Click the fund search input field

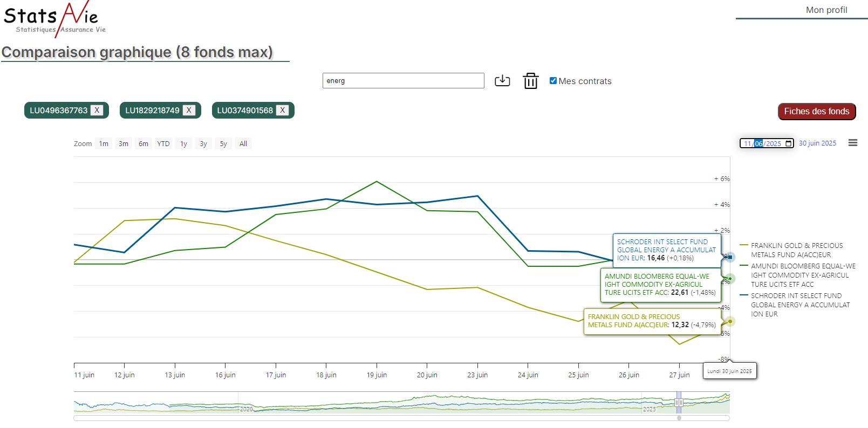click(403, 81)
